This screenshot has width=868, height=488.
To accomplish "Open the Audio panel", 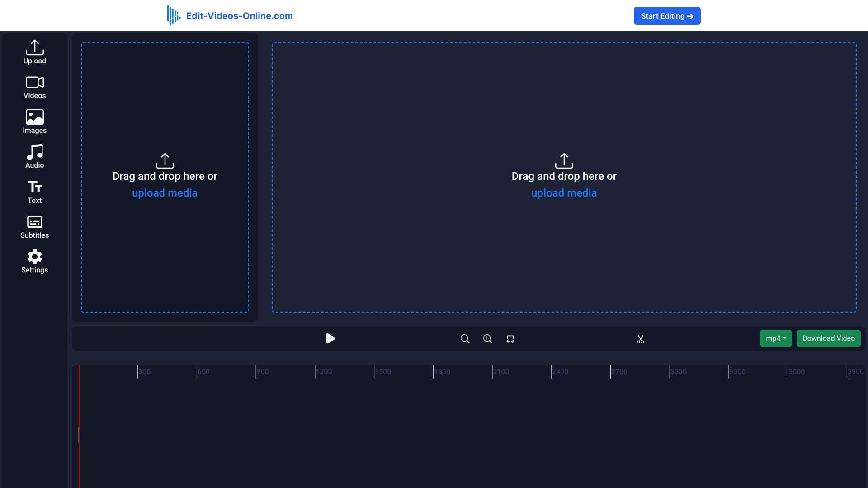I will point(34,157).
